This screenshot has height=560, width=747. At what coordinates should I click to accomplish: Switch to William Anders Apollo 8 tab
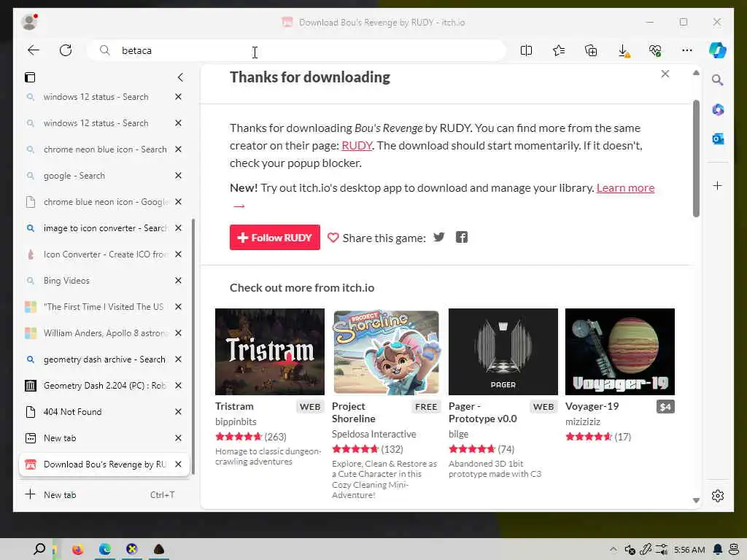(x=105, y=332)
